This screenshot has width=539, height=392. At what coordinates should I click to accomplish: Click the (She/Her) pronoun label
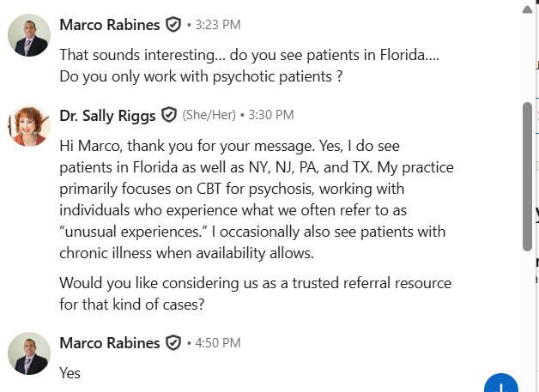pos(207,115)
